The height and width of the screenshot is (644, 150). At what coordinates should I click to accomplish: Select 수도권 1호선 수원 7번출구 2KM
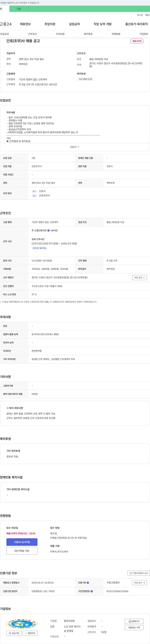coord(47,286)
